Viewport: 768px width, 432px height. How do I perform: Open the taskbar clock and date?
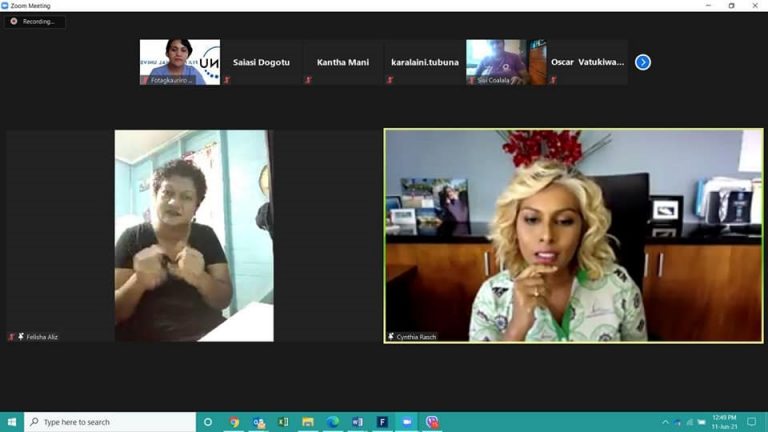click(x=726, y=421)
